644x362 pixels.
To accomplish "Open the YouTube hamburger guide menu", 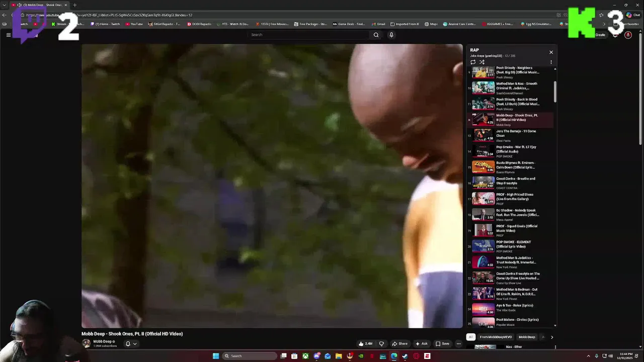I will coord(9,35).
